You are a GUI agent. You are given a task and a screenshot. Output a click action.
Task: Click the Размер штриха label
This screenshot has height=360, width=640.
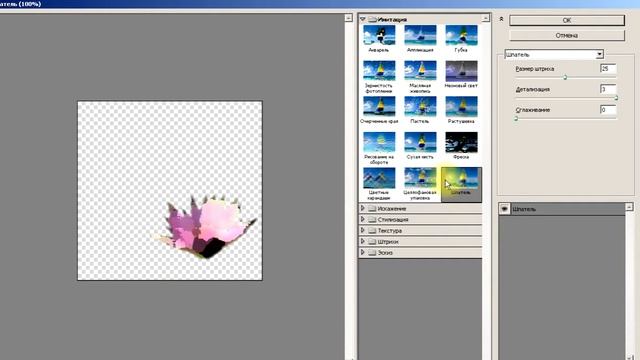(535, 69)
